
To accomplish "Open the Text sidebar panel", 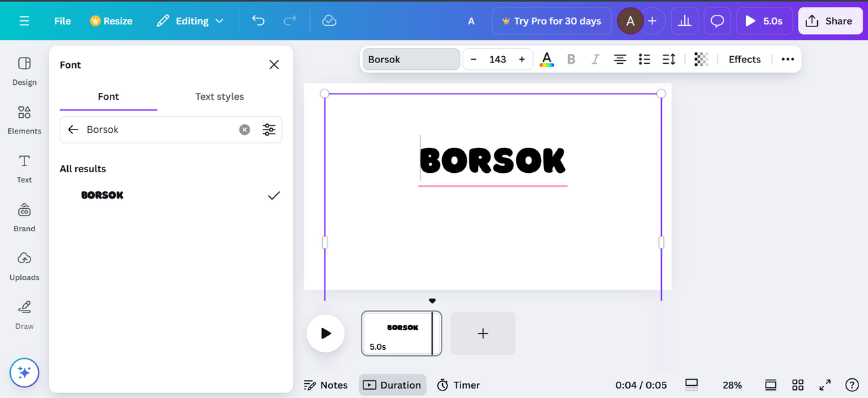I will click(24, 169).
